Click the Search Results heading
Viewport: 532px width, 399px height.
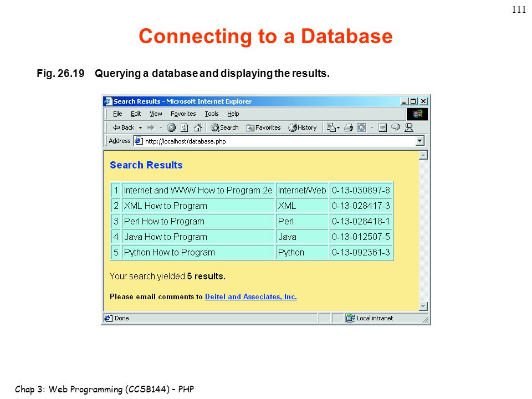pos(146,165)
